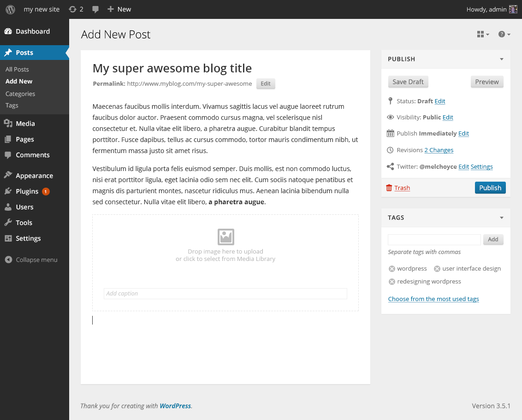Click the Plugins plug icon
Viewport: 522px width, 420px height.
pos(8,191)
